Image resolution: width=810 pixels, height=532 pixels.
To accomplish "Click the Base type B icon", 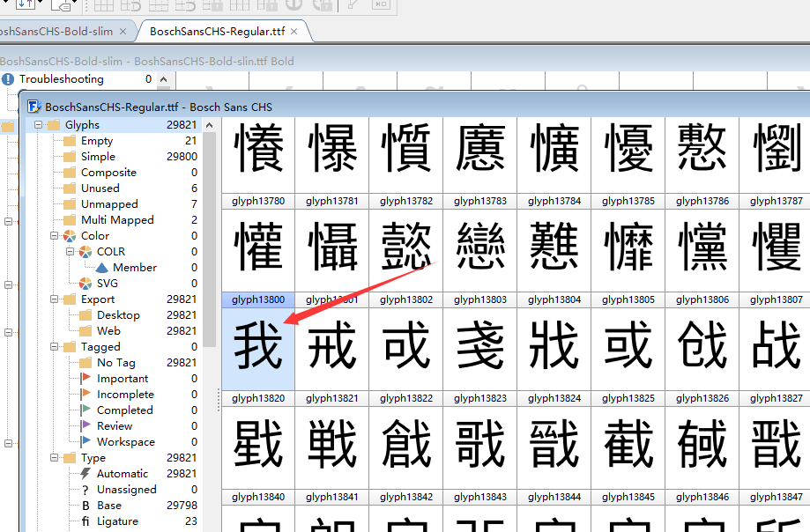I will pyautogui.click(x=85, y=506).
